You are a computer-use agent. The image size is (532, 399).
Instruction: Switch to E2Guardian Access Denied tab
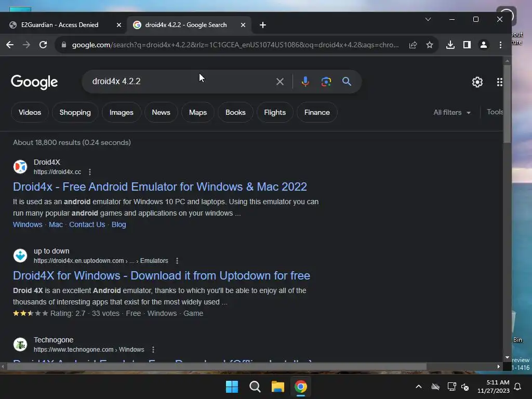pyautogui.click(x=60, y=25)
